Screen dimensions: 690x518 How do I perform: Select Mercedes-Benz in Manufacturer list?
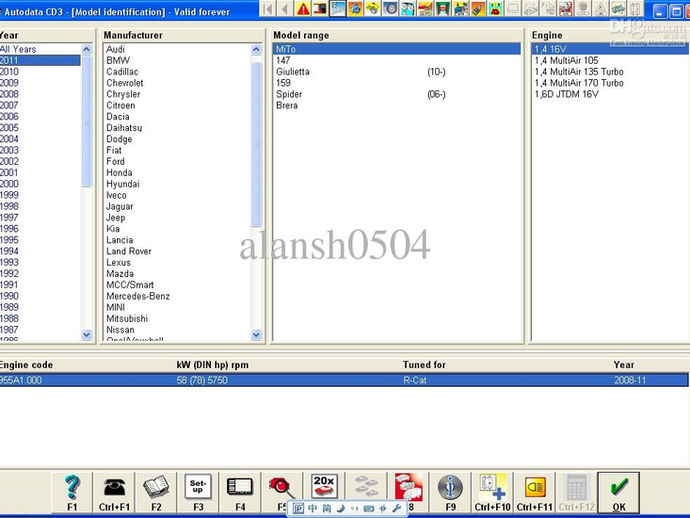point(177,296)
